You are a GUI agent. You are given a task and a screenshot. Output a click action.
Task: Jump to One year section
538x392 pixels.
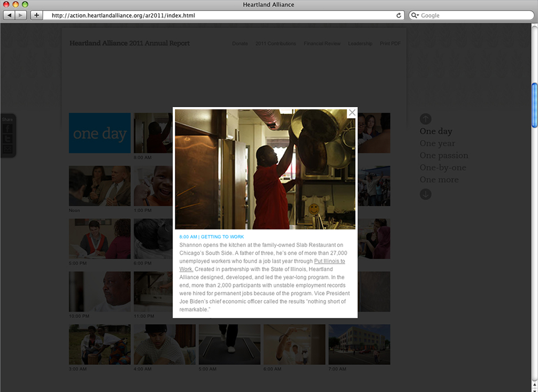pyautogui.click(x=438, y=143)
